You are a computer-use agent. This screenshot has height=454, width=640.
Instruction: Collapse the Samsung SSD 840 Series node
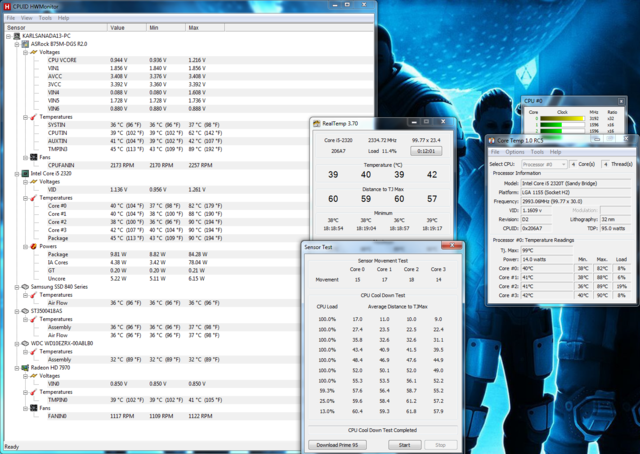tap(17, 287)
